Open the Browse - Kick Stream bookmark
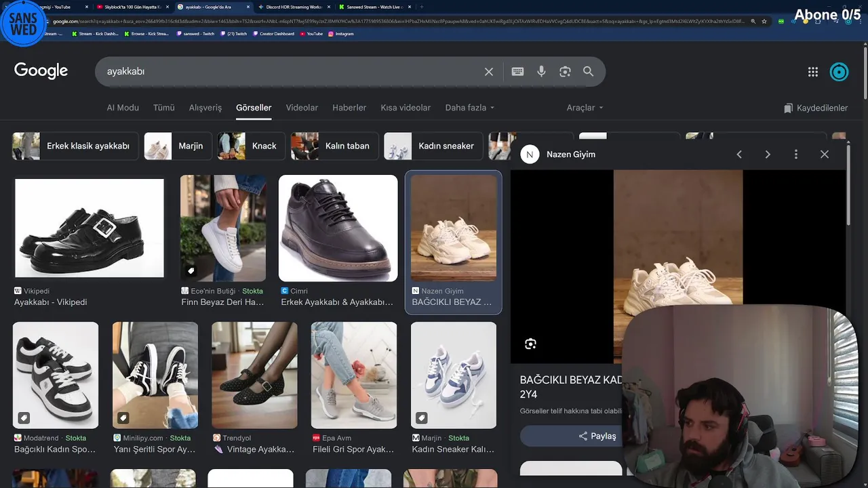 tap(146, 34)
